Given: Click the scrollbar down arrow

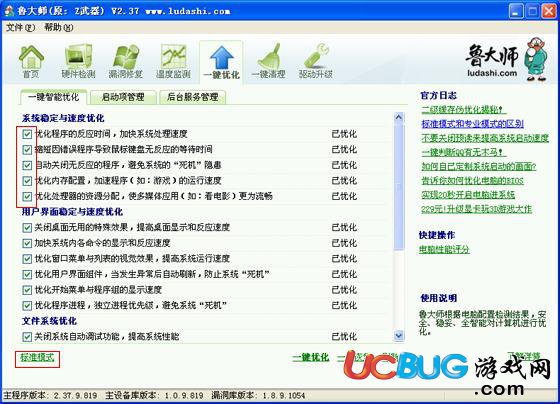Looking at the screenshot, I should coord(399,336).
